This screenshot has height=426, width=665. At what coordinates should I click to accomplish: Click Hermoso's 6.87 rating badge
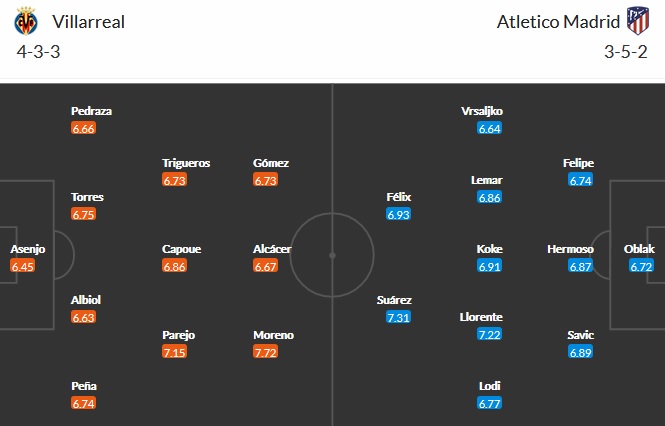[581, 267]
